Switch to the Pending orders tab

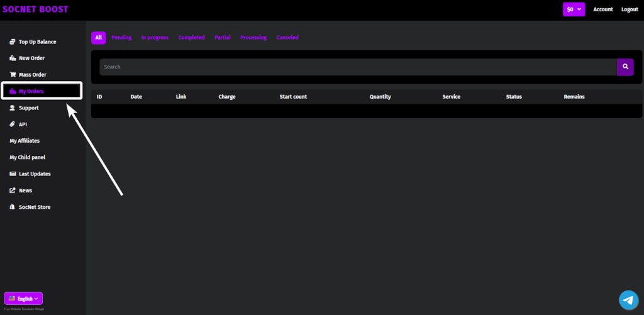tap(121, 38)
